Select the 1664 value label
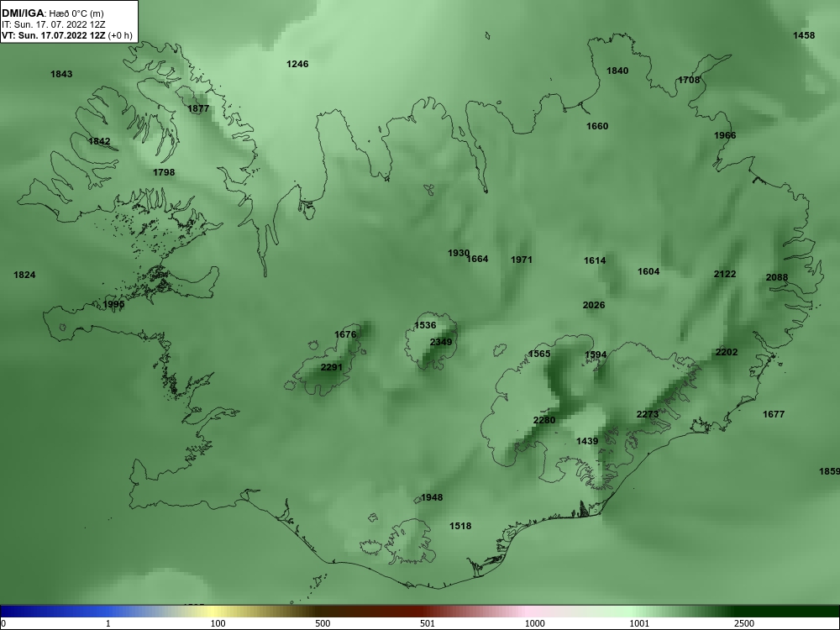840x630 pixels. tap(477, 259)
